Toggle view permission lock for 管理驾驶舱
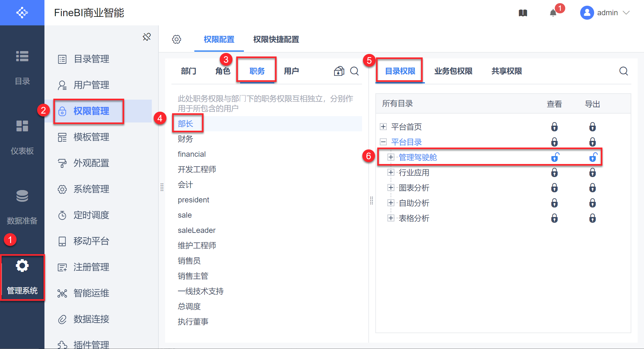The height and width of the screenshot is (349, 644). [x=555, y=157]
